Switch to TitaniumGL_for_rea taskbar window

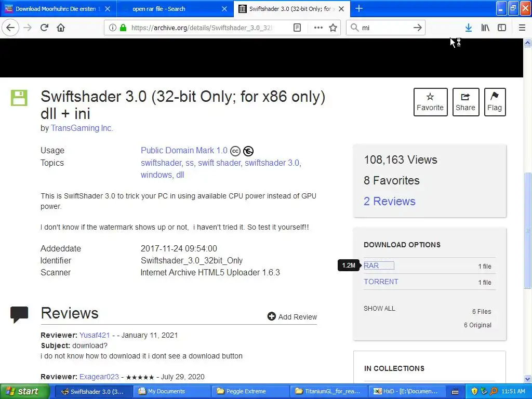tap(328, 391)
